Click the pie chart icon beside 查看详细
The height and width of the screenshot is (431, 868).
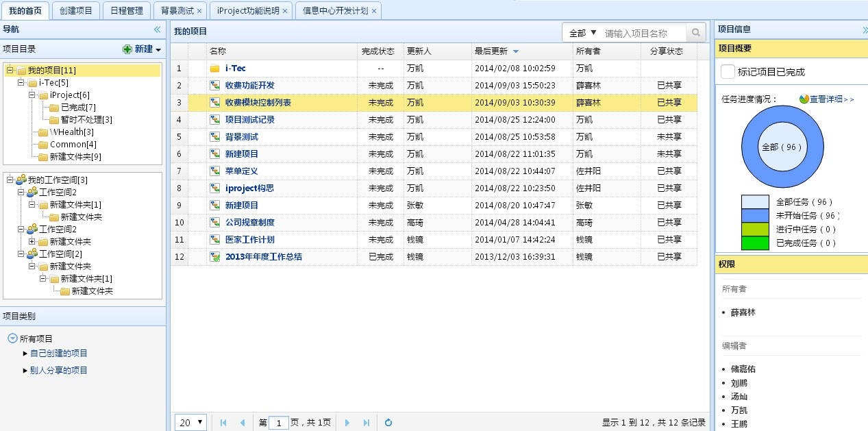pos(804,99)
